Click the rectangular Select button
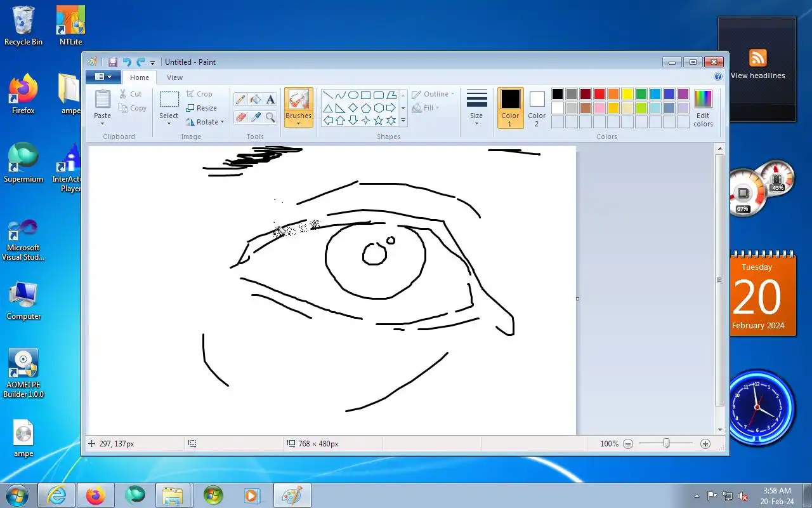The image size is (812, 508). [169, 99]
